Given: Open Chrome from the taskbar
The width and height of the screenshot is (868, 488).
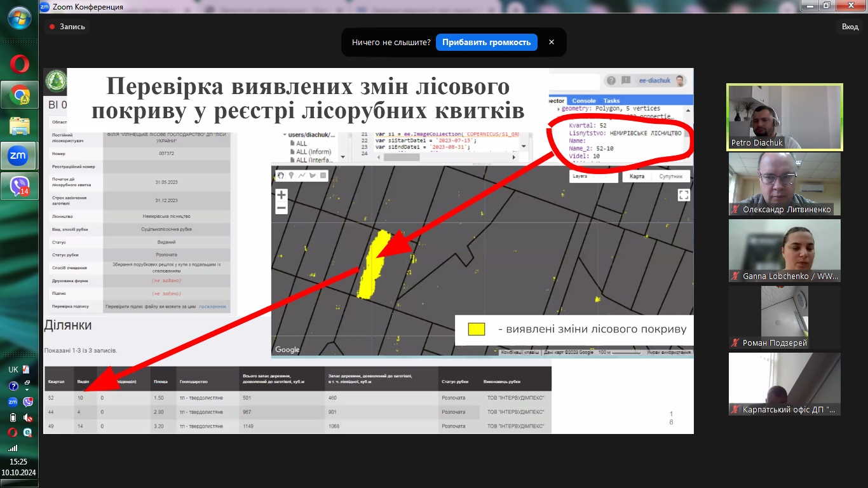Looking at the screenshot, I should [x=19, y=95].
